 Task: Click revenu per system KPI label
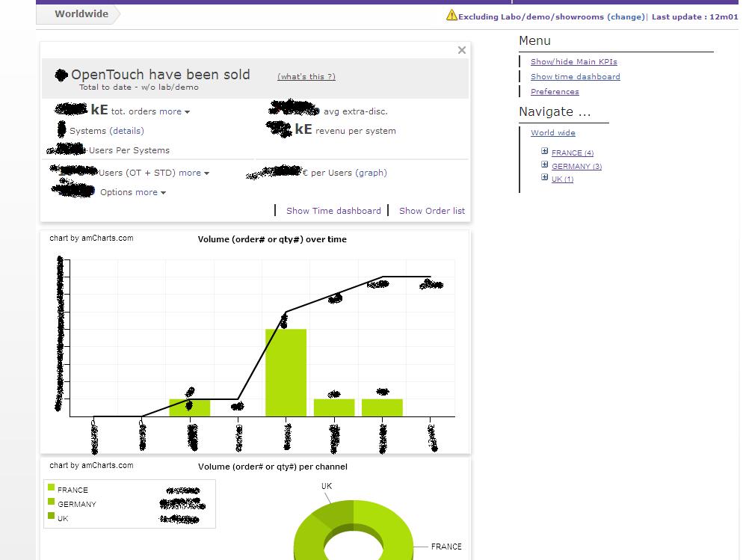pos(355,131)
